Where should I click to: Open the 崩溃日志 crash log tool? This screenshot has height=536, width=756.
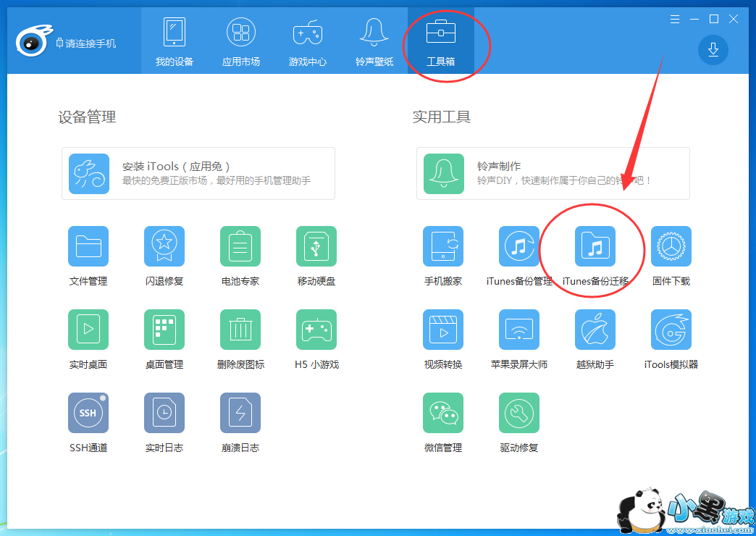pos(240,412)
